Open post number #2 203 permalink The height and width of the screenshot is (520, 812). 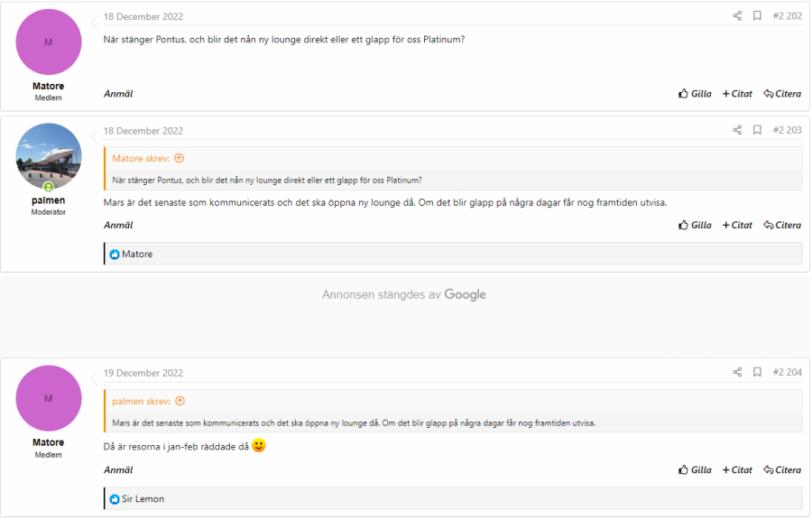click(x=787, y=130)
